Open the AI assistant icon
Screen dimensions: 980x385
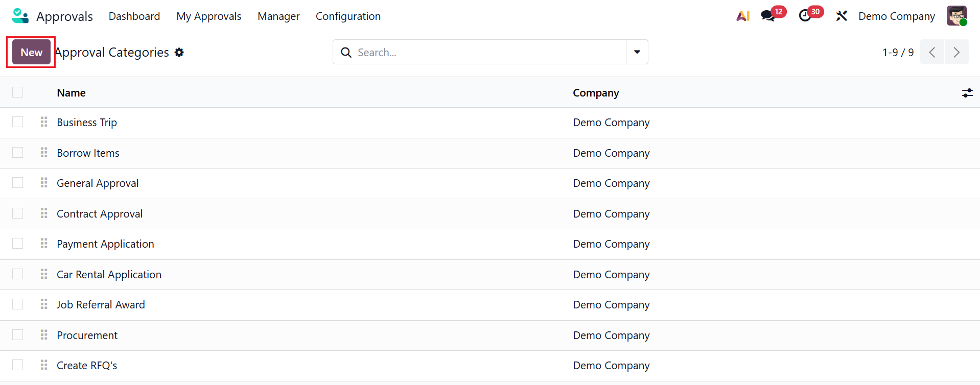click(x=743, y=16)
